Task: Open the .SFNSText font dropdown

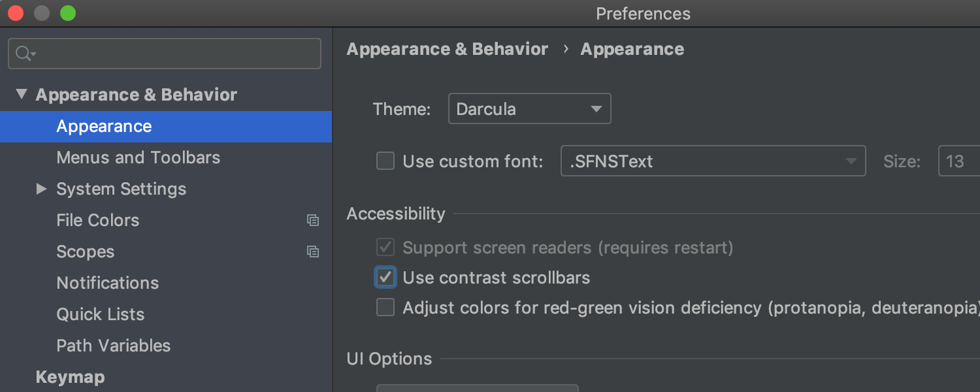Action: click(x=713, y=161)
